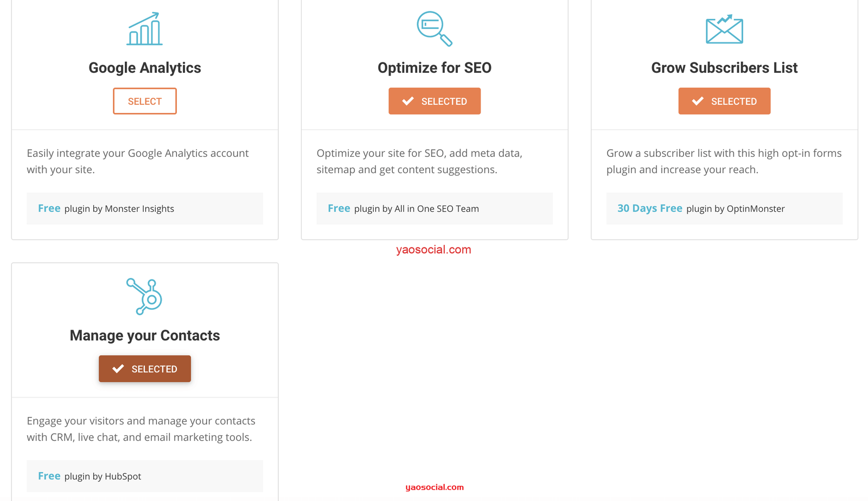Click the Free plugin by All in One SEO Team label

point(403,208)
